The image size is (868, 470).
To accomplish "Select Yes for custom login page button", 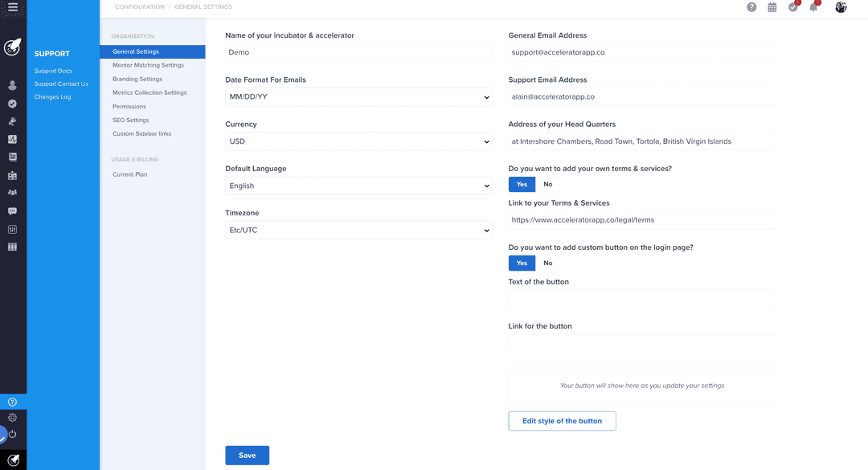I will coord(522,263).
